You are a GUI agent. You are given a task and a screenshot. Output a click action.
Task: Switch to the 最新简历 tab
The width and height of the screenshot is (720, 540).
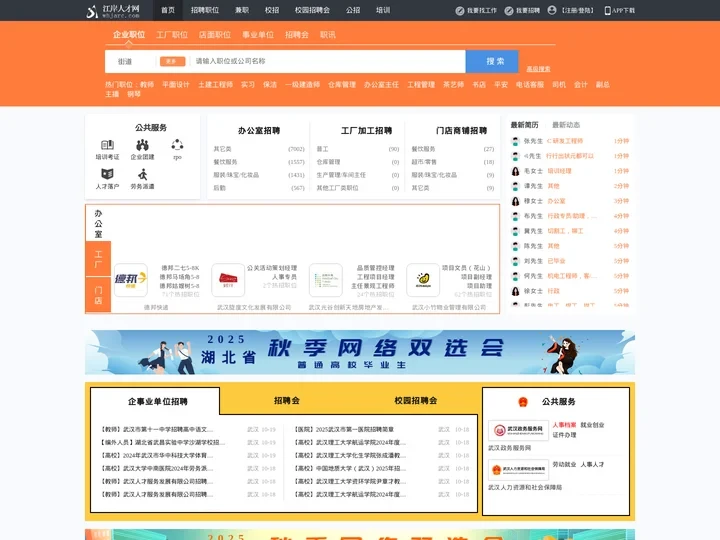coord(524,125)
